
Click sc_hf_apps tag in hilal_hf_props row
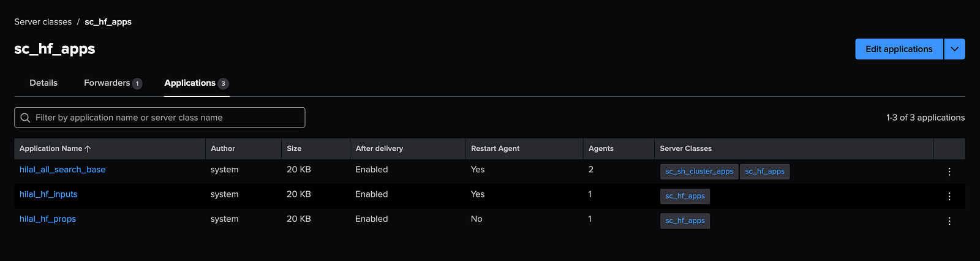tap(685, 221)
